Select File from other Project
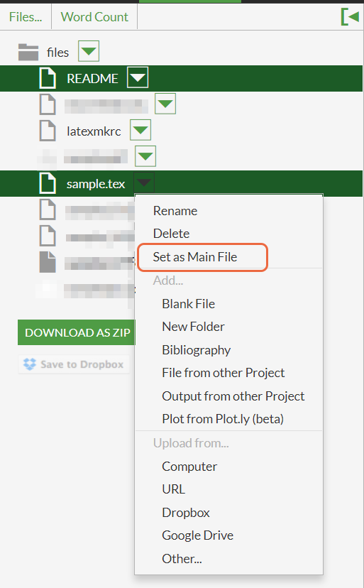The image size is (364, 588). pos(223,373)
